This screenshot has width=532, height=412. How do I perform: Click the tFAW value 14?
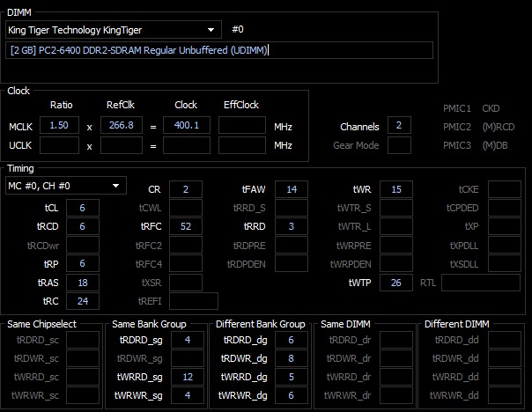tap(292, 189)
